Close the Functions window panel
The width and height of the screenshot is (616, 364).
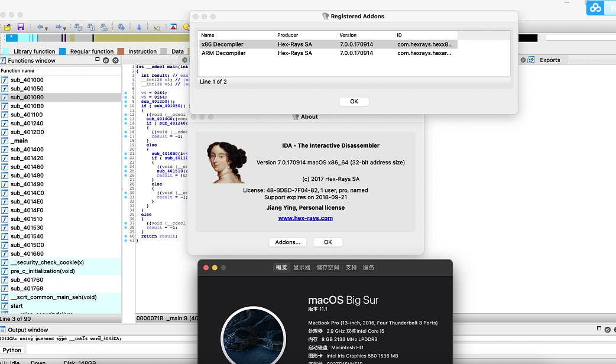click(x=115, y=60)
